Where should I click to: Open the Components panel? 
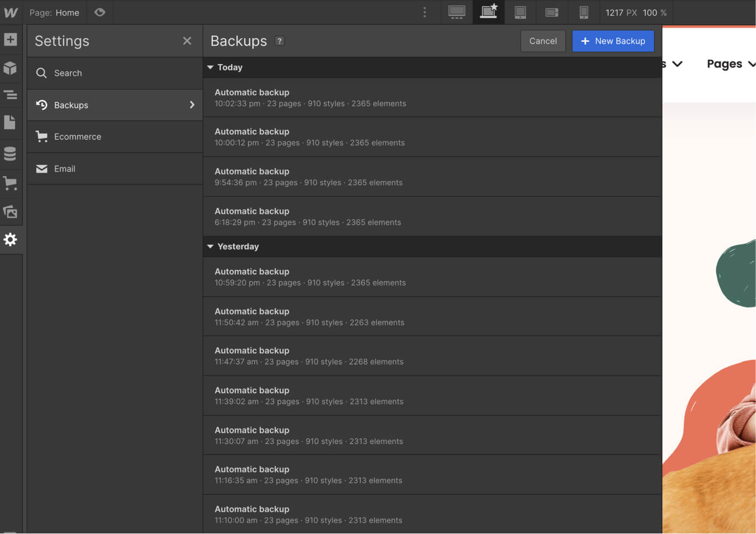point(11,68)
